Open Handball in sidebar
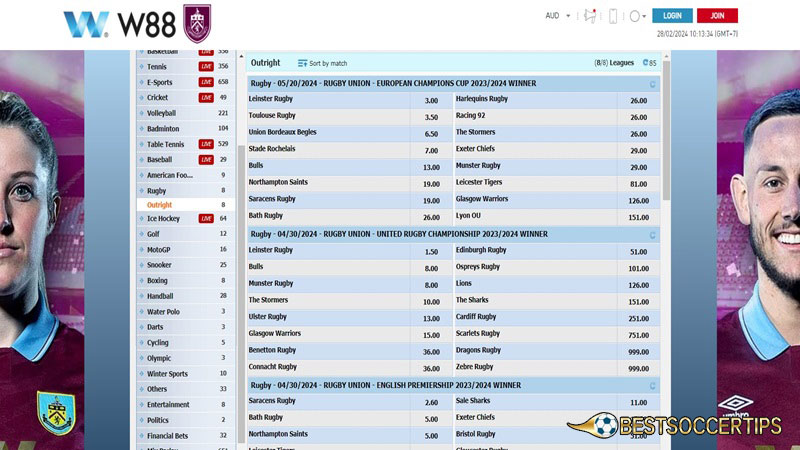The height and width of the screenshot is (450, 800). pos(160,296)
